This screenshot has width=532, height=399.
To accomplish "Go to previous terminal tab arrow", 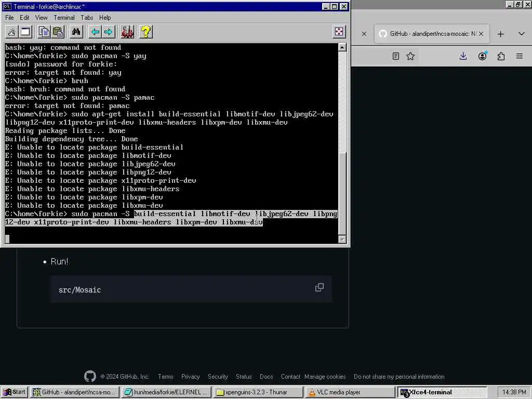I will pos(96,32).
